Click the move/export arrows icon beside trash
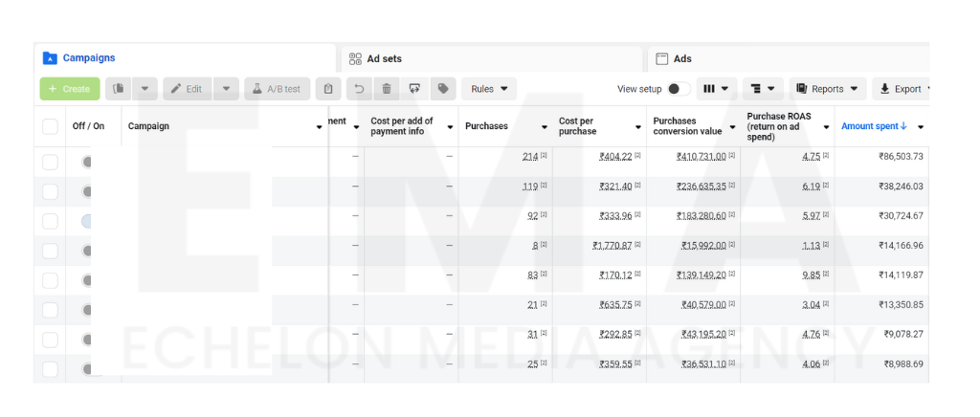The height and width of the screenshot is (417, 980). (x=414, y=89)
